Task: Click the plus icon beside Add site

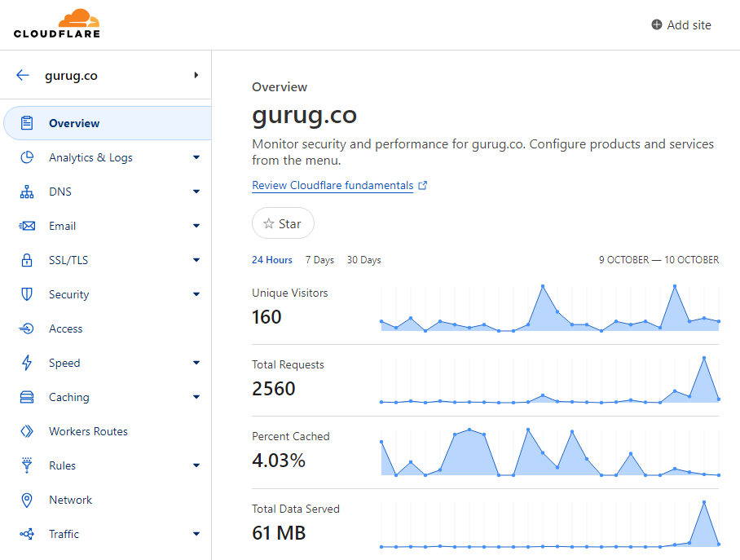Action: pyautogui.click(x=657, y=24)
